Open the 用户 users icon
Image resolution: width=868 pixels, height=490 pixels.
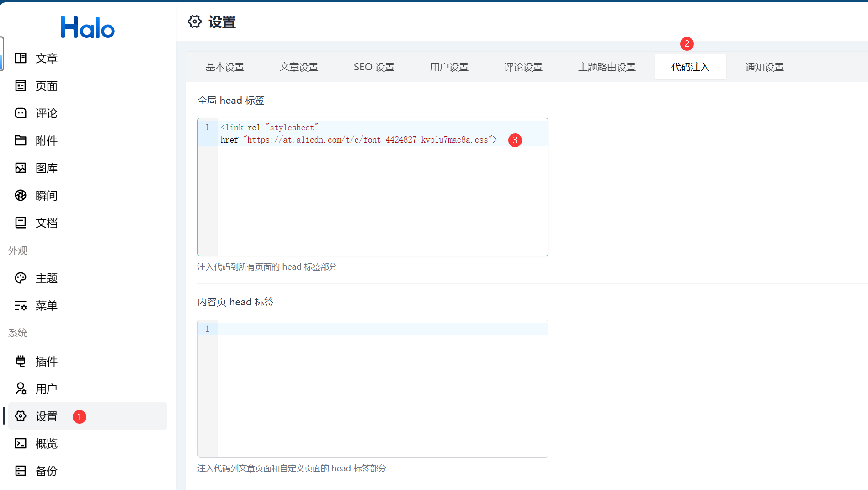coord(21,389)
